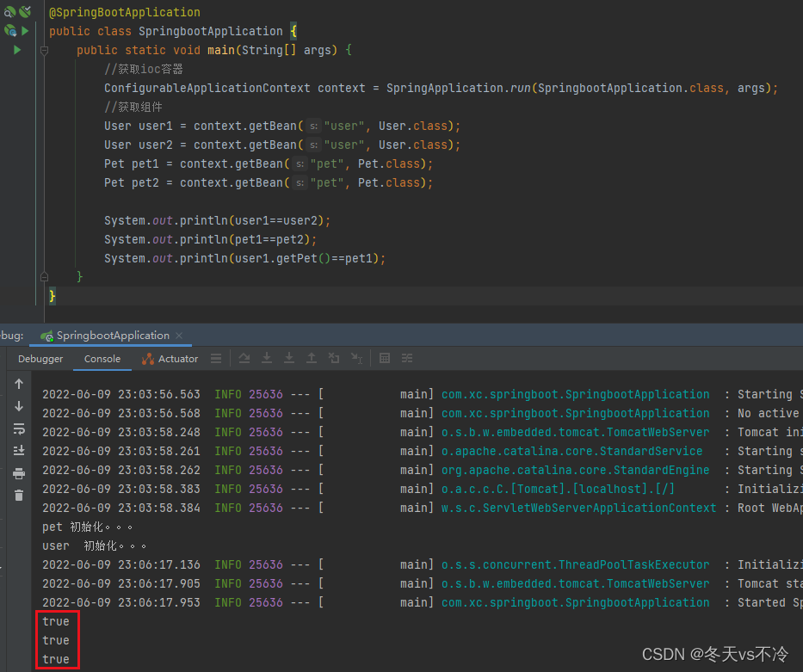Screen dimensions: 803x672
Task: Click 'user1.getPet()' call in code
Action: point(282,258)
